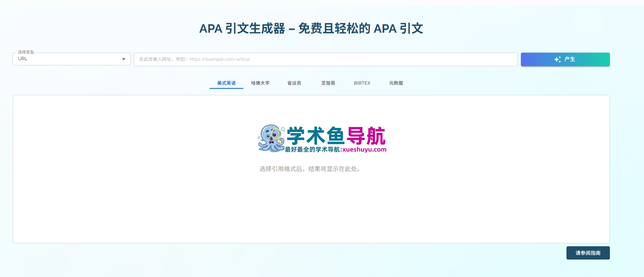644x277 pixels.
Task: Select the 美式英语 tab
Action: 226,83
